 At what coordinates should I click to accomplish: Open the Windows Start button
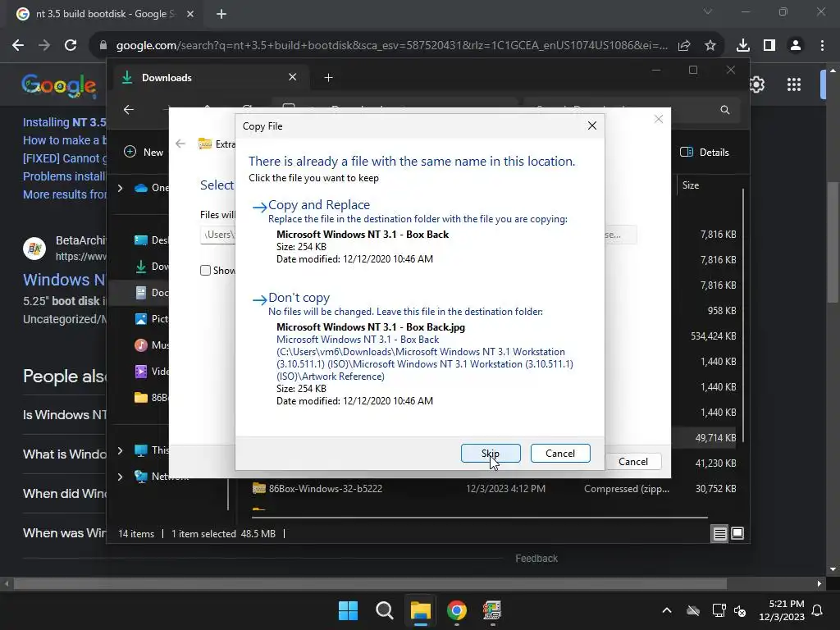[348, 610]
